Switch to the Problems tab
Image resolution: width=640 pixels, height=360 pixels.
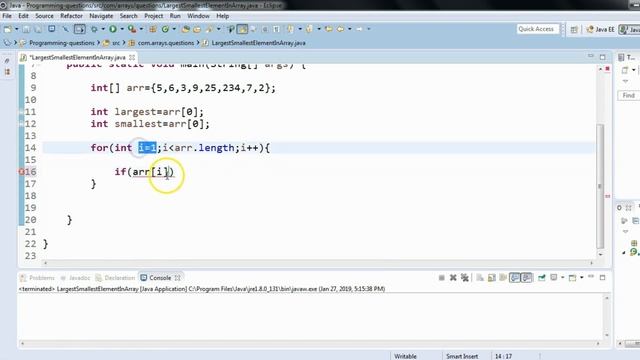[38, 278]
